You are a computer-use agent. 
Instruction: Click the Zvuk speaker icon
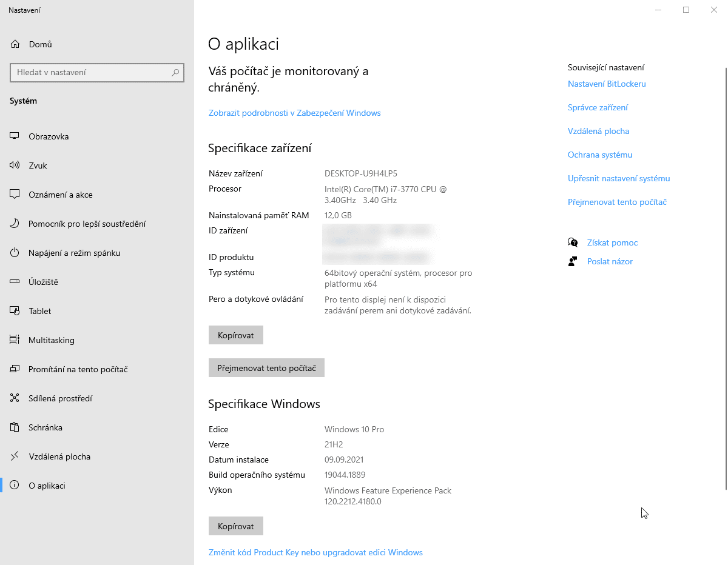click(15, 165)
